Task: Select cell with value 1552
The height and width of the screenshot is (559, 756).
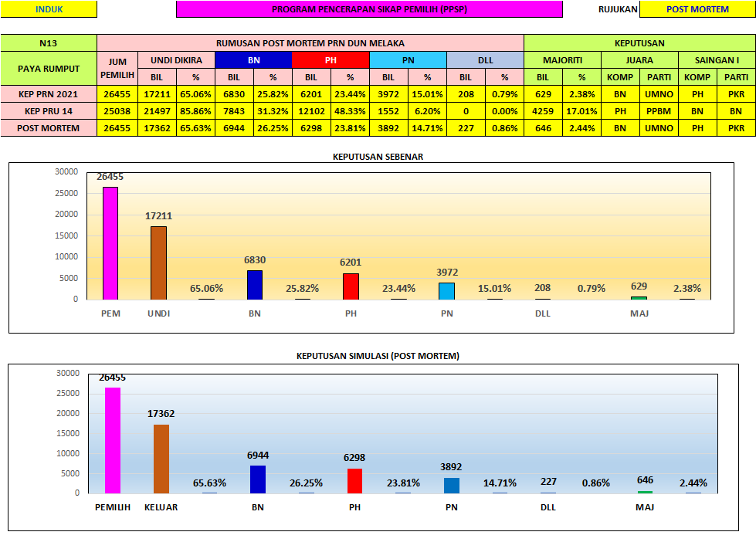Action: point(388,111)
